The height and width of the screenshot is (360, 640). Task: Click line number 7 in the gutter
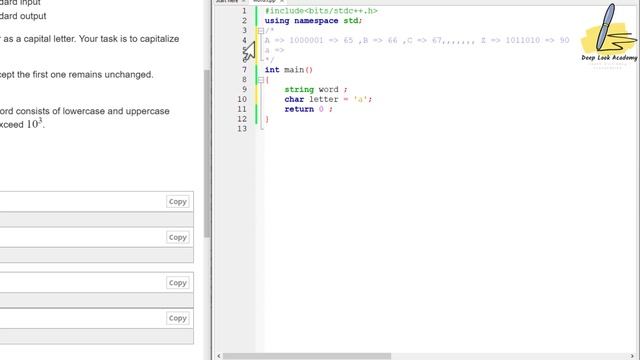tap(244, 70)
